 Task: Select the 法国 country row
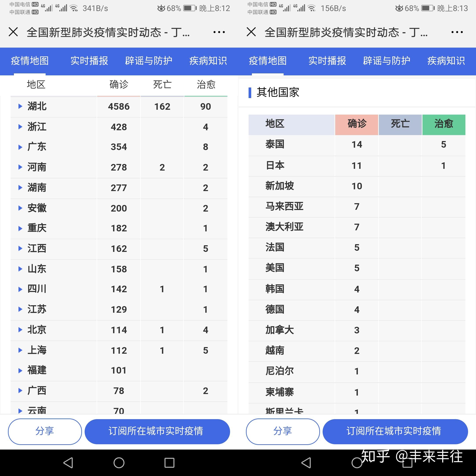[357, 248]
